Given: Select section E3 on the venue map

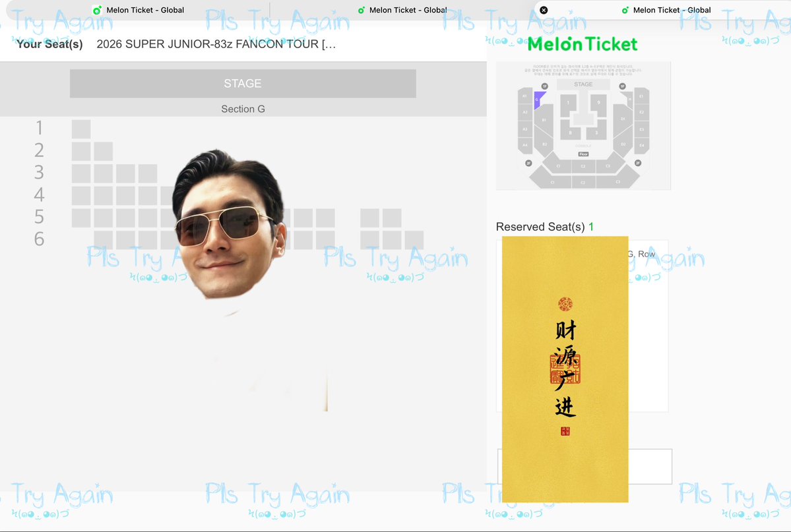Looking at the screenshot, I should [642, 129].
